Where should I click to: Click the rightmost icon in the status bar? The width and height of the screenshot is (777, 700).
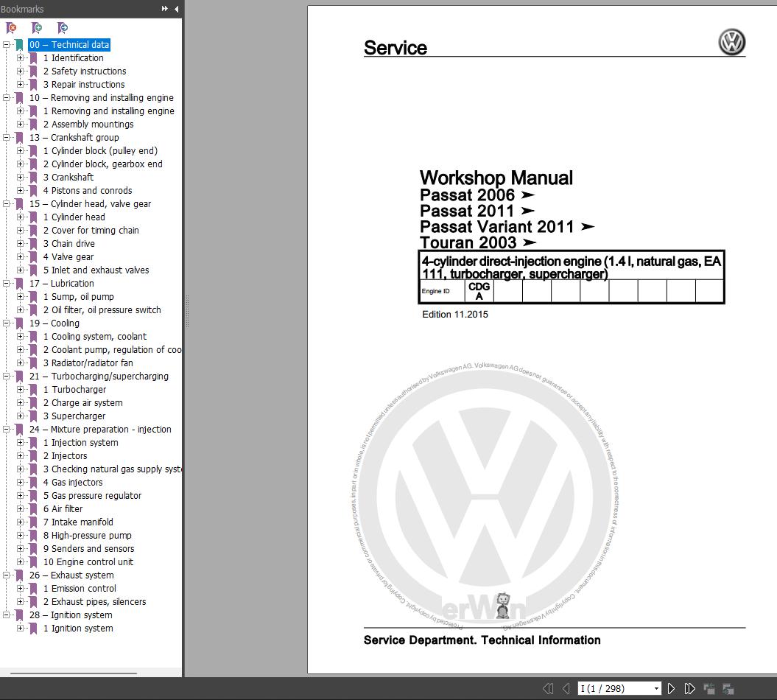point(728,688)
